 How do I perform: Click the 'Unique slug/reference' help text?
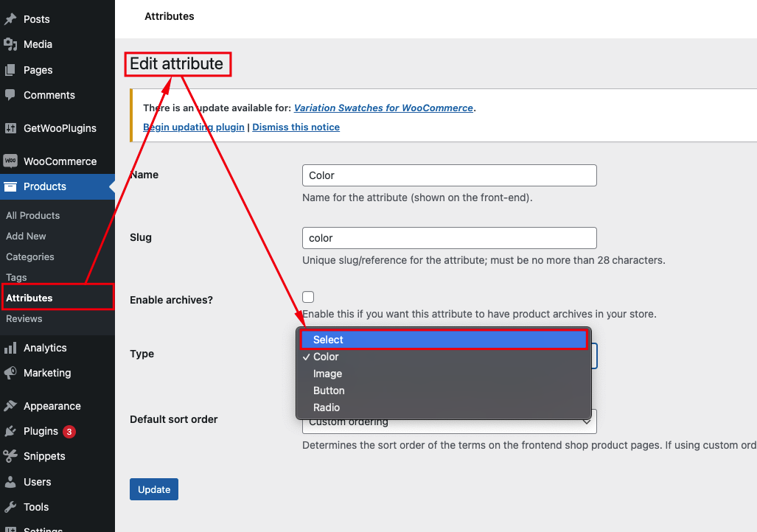pyautogui.click(x=484, y=260)
